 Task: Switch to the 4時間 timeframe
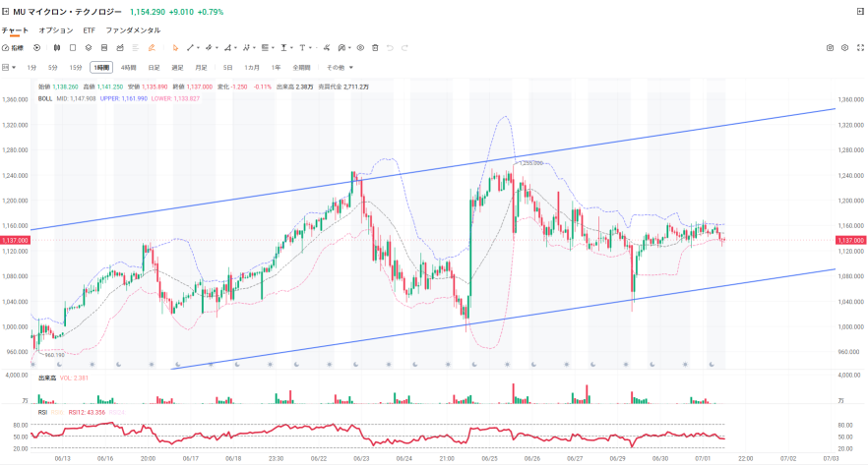tap(128, 68)
